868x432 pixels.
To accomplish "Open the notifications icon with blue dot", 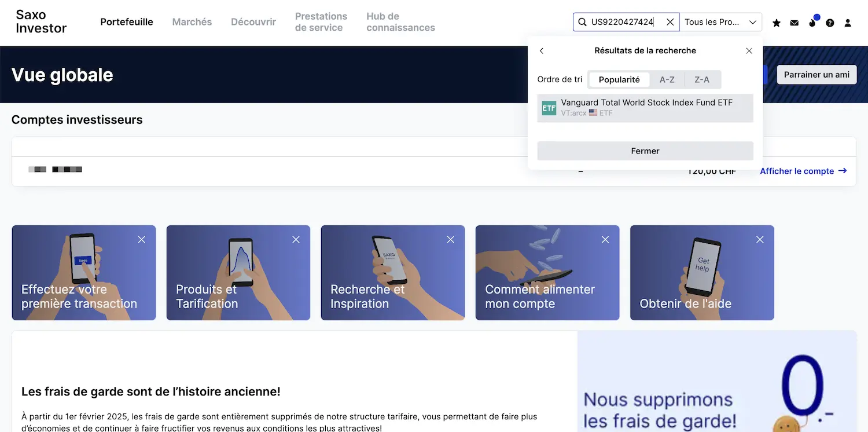I will pos(812,21).
